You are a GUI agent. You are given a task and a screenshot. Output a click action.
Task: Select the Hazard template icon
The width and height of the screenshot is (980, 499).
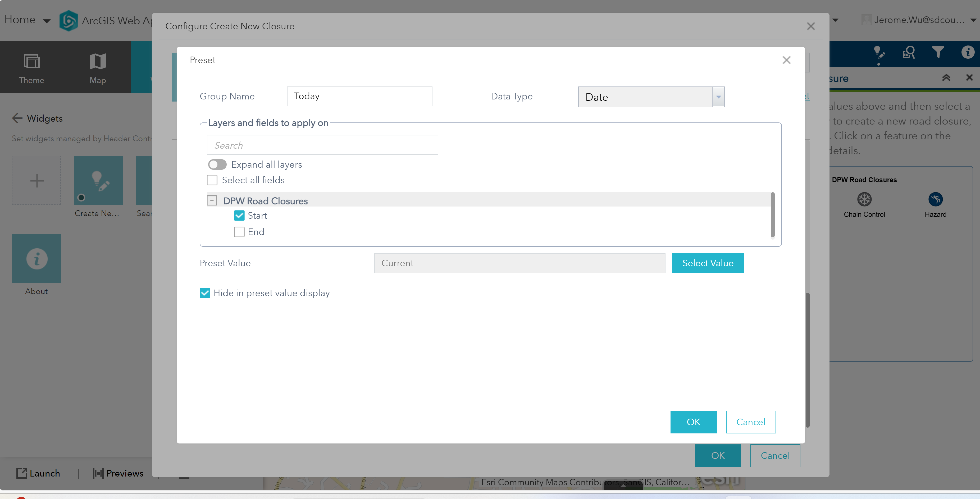pos(935,199)
